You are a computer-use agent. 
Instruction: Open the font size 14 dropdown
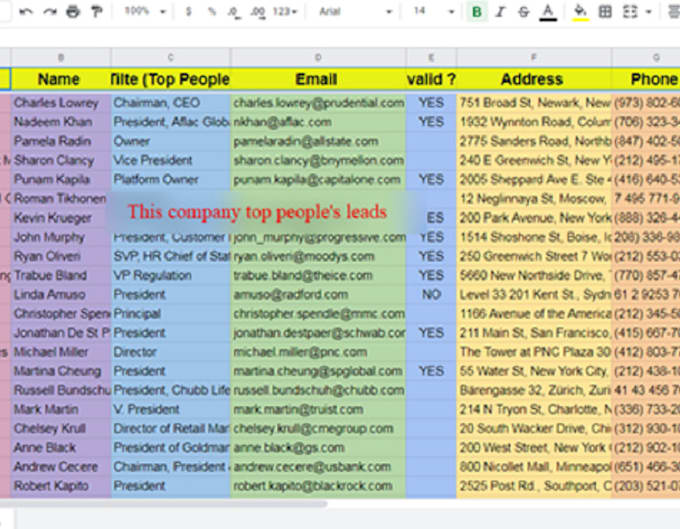(x=433, y=12)
